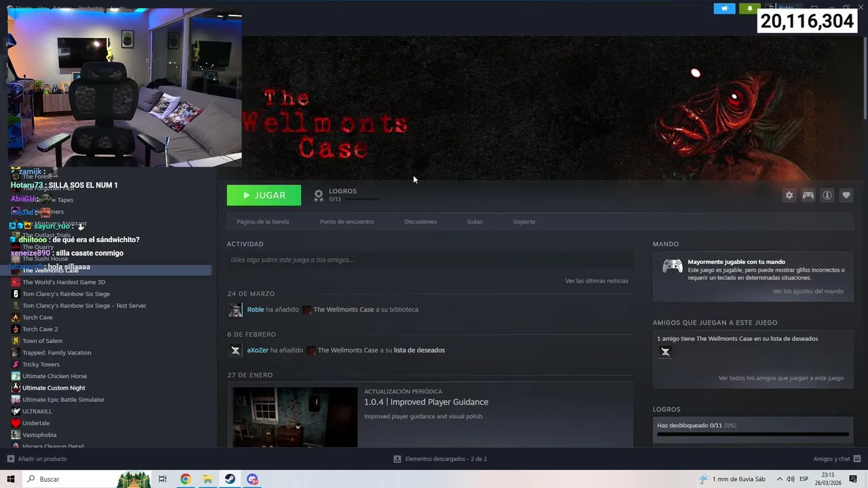This screenshot has width=868, height=488.
Task: Open Task View on taskbar
Action: click(163, 479)
